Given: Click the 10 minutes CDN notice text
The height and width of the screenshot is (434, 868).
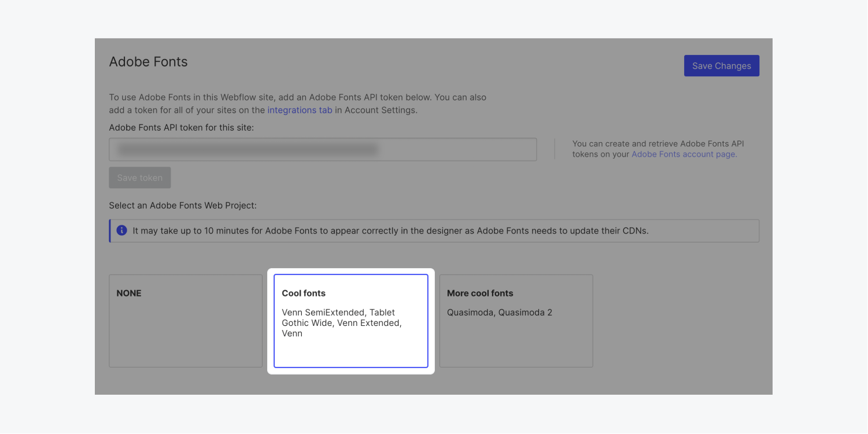Looking at the screenshot, I should click(390, 231).
